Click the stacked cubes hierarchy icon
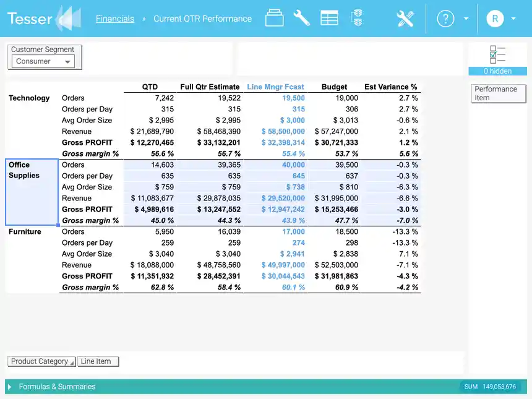Image resolution: width=532 pixels, height=399 pixels. click(x=356, y=18)
